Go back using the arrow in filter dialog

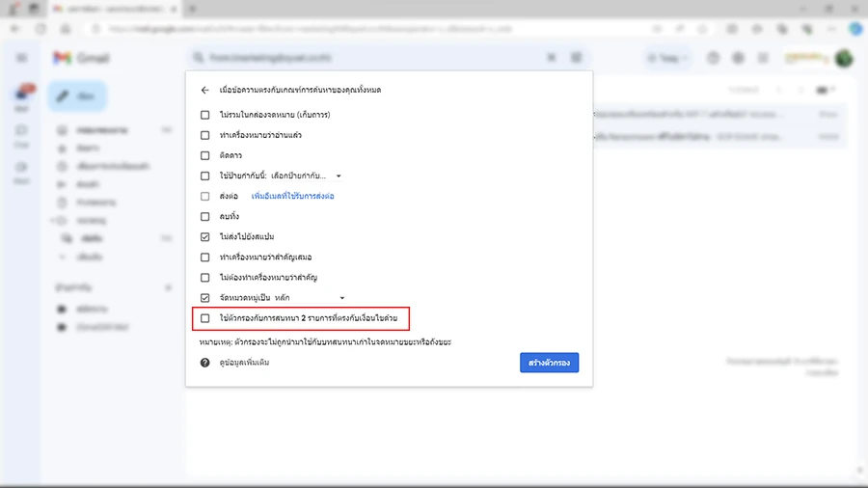coord(204,90)
